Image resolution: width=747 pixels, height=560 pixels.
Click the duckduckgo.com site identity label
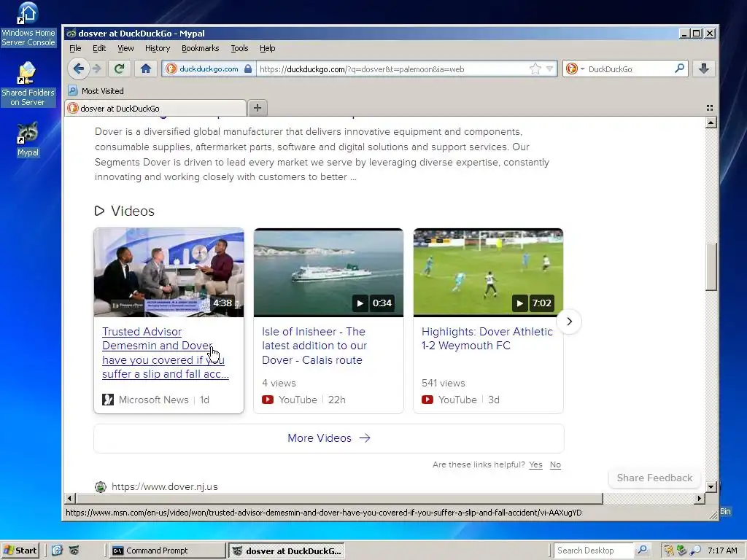click(x=209, y=69)
